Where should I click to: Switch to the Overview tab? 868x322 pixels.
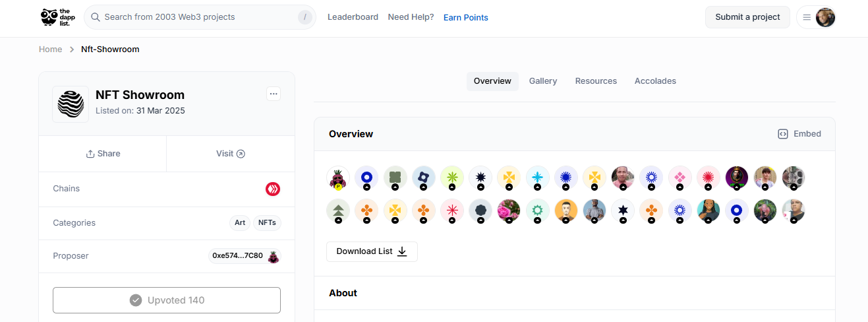pos(492,81)
